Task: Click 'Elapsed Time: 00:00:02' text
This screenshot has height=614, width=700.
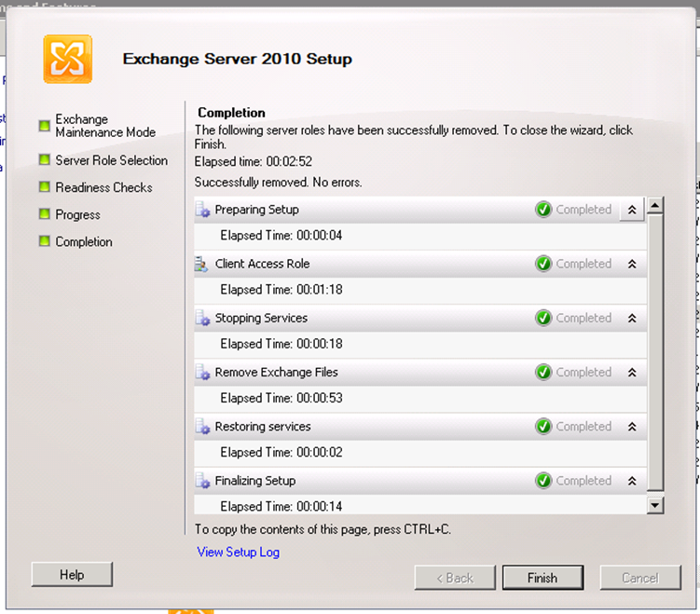Action: coord(281,453)
